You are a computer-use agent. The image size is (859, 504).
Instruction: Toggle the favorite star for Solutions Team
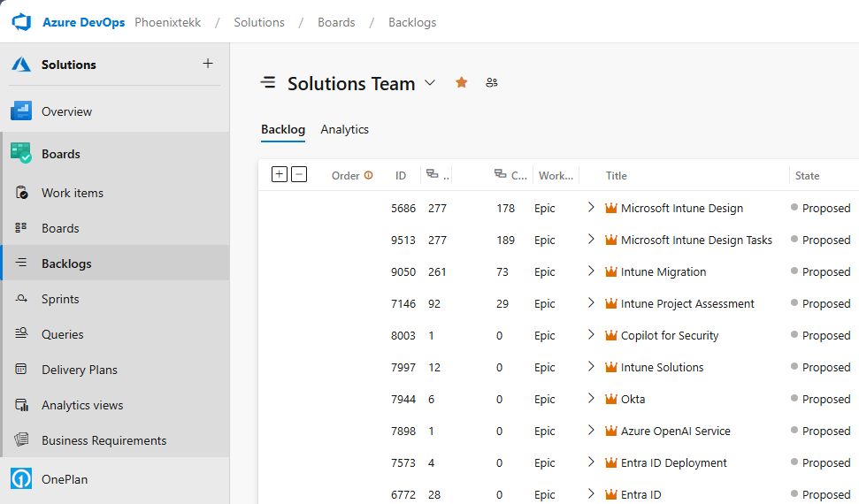pos(461,83)
